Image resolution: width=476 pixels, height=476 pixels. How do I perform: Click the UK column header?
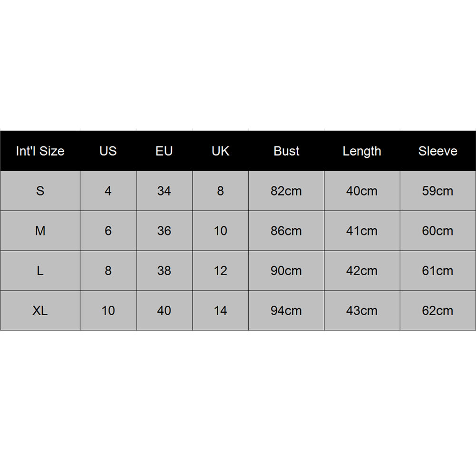[220, 151]
